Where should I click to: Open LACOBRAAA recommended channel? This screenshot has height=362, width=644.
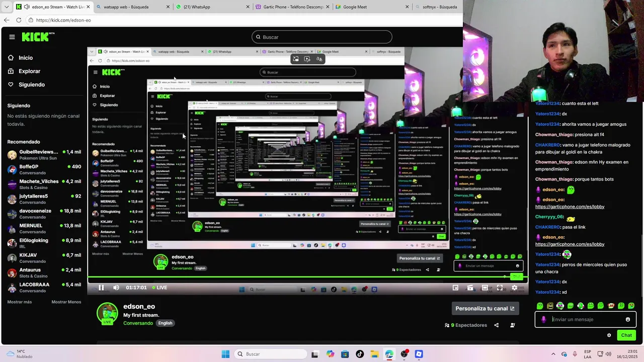tap(44, 287)
